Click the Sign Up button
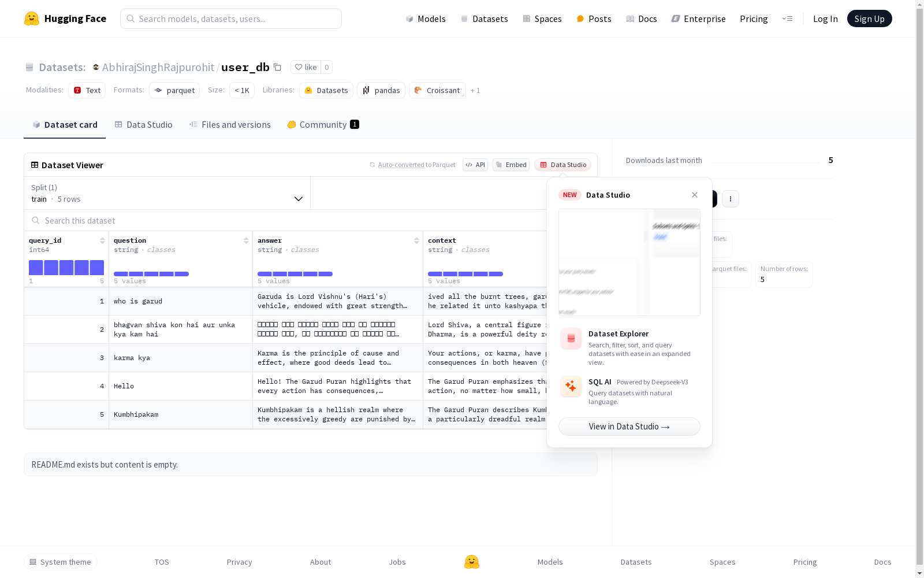 (x=869, y=18)
